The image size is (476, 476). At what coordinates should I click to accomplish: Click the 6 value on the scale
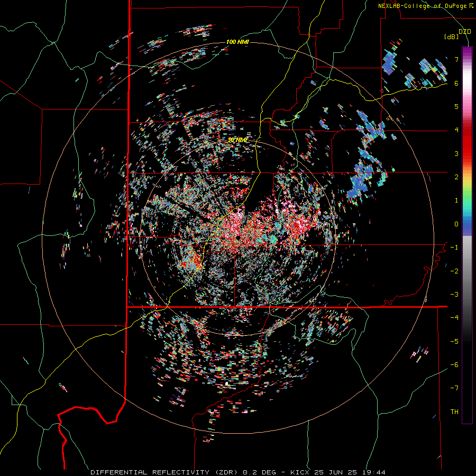(x=456, y=83)
